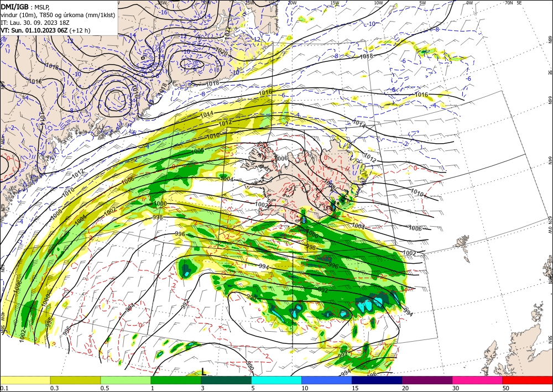The height and width of the screenshot is (392, 553).
Task: Click the '(+12 h)' forecast offset text
Action: pyautogui.click(x=80, y=30)
